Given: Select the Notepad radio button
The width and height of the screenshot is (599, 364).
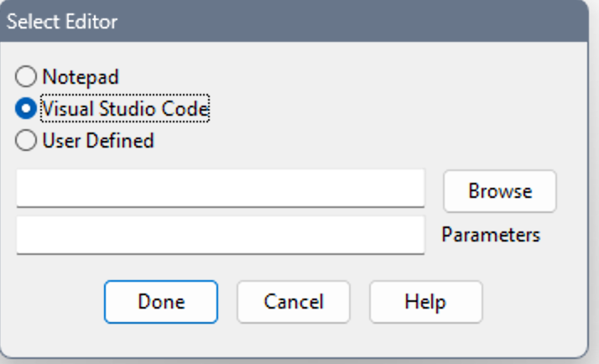Looking at the screenshot, I should (27, 77).
